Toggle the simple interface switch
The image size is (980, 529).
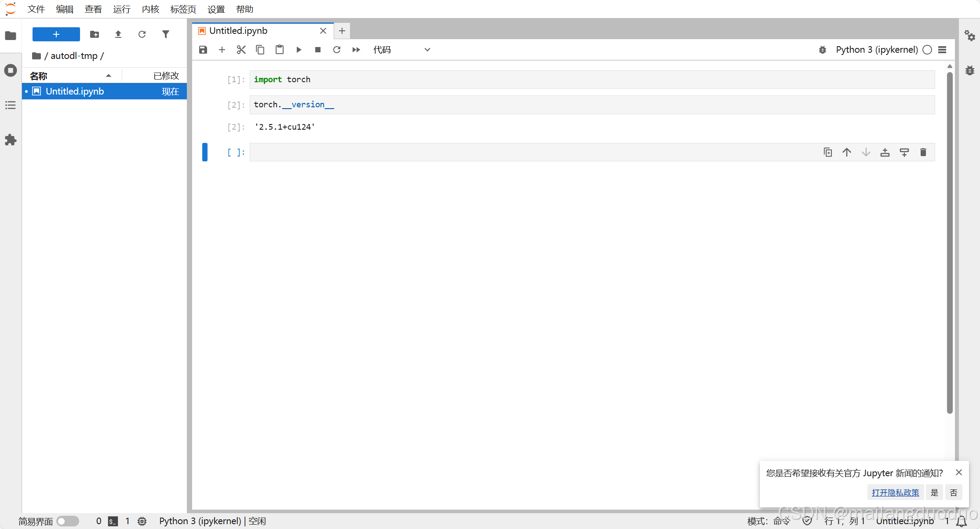tap(68, 521)
